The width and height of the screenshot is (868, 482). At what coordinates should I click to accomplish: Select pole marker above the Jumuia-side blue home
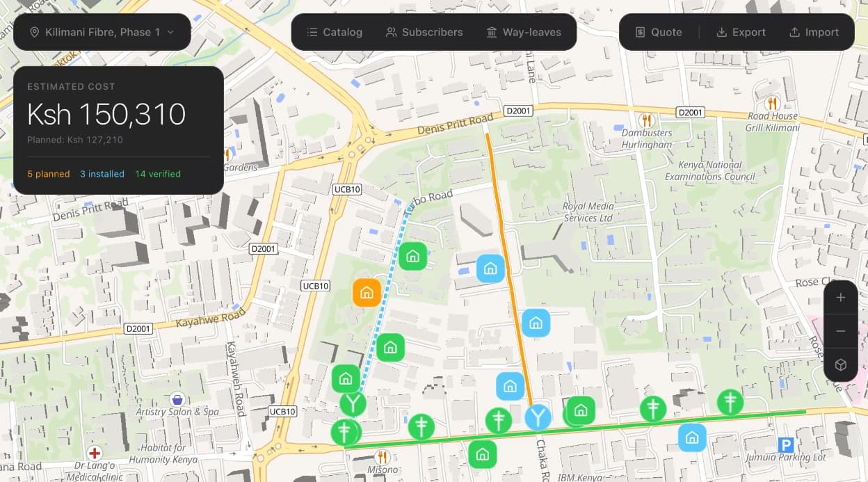click(653, 408)
